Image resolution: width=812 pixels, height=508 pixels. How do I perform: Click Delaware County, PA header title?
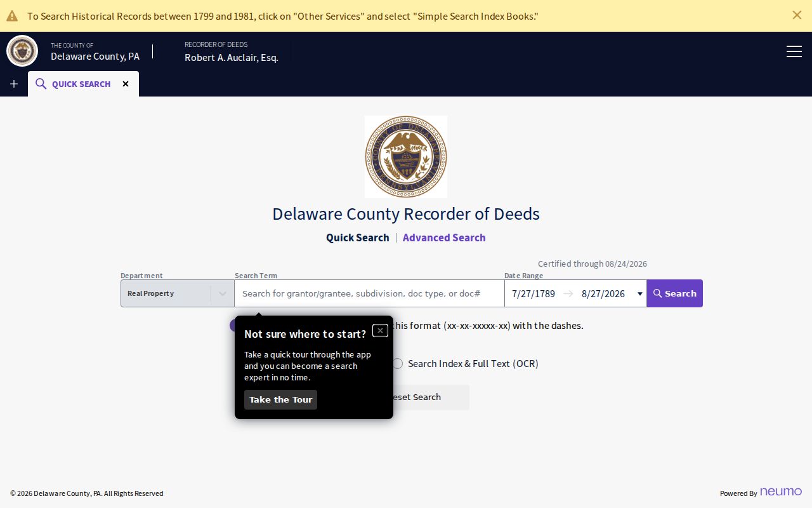click(x=95, y=56)
